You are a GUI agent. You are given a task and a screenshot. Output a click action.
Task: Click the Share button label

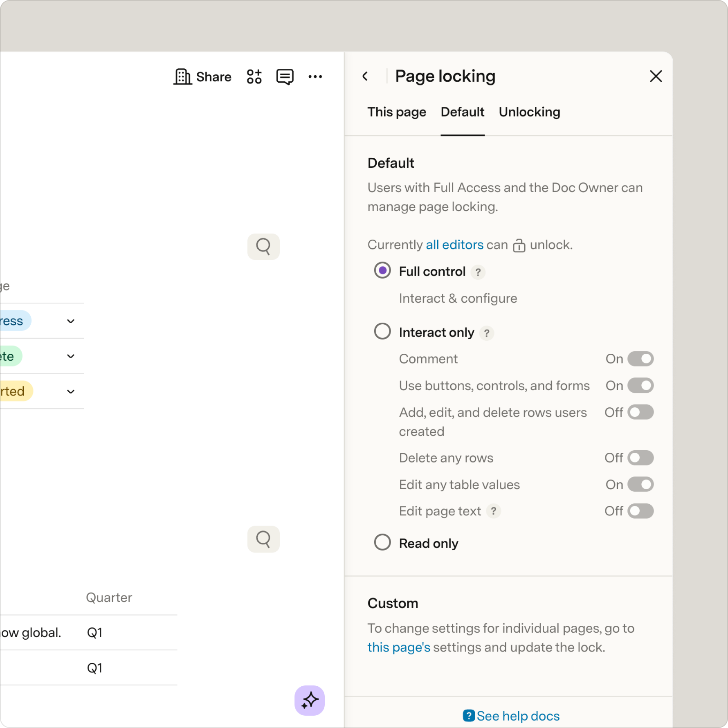pyautogui.click(x=213, y=76)
